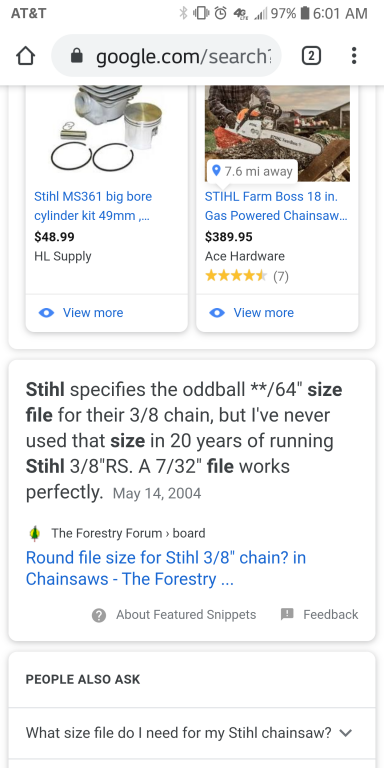Tap View more under HL Supply
Screen dimensions: 384x768
click(93, 312)
